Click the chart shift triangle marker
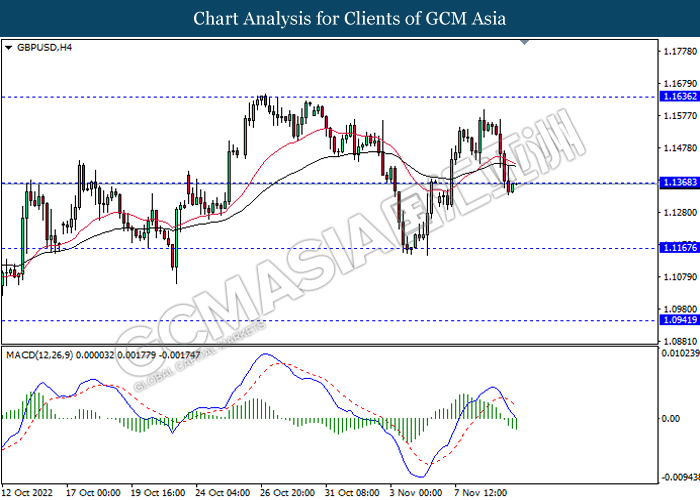Viewport: 700px width, 500px height. click(525, 42)
